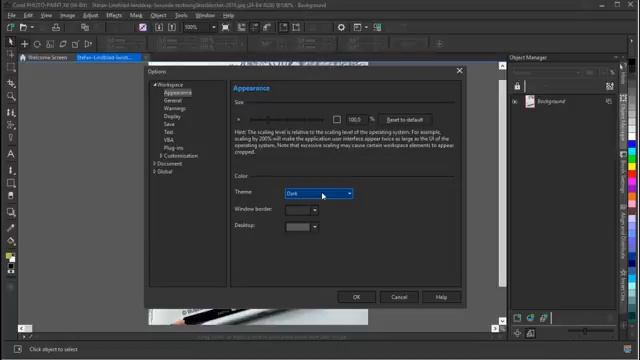Select the Eyedropper tool in toolbox
The image size is (640, 360).
11,228
